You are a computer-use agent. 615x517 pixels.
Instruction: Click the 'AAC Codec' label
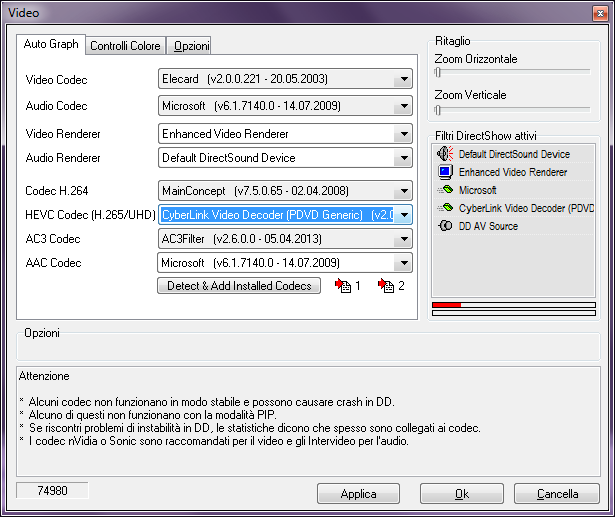pyautogui.click(x=53, y=263)
